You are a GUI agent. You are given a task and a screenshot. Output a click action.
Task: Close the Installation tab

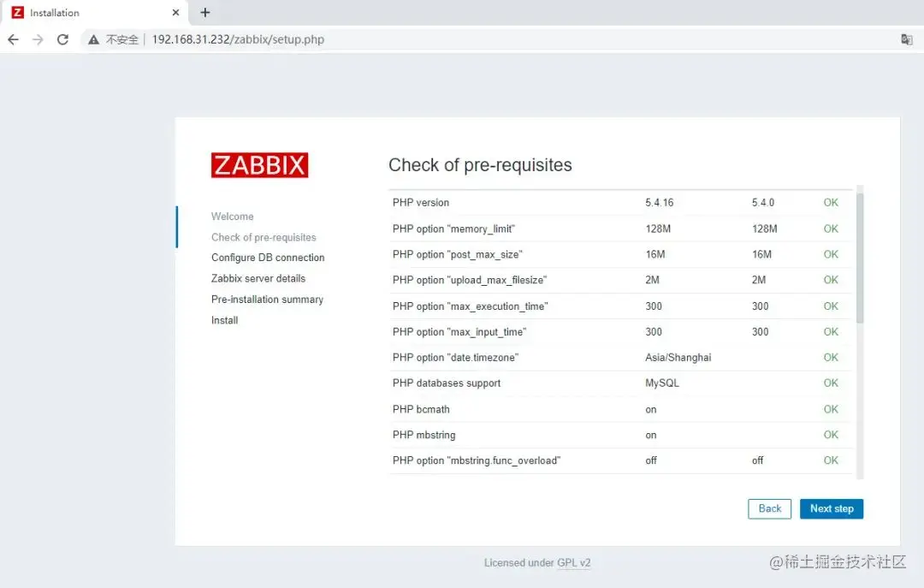[x=175, y=12]
